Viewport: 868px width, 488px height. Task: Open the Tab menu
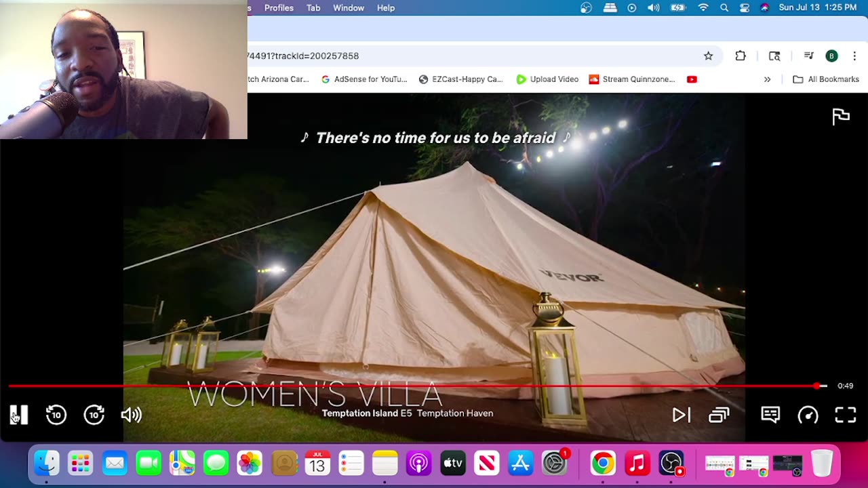pos(313,8)
